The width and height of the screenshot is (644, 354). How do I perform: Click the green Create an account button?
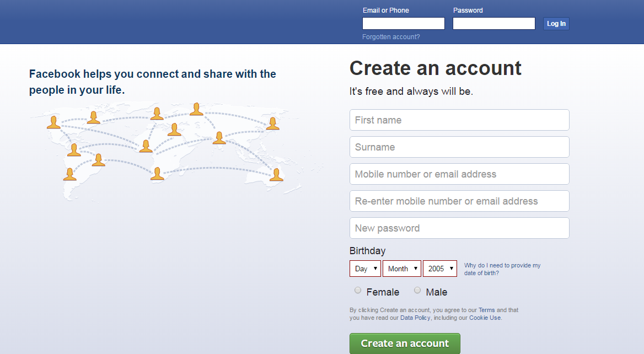pos(405,343)
